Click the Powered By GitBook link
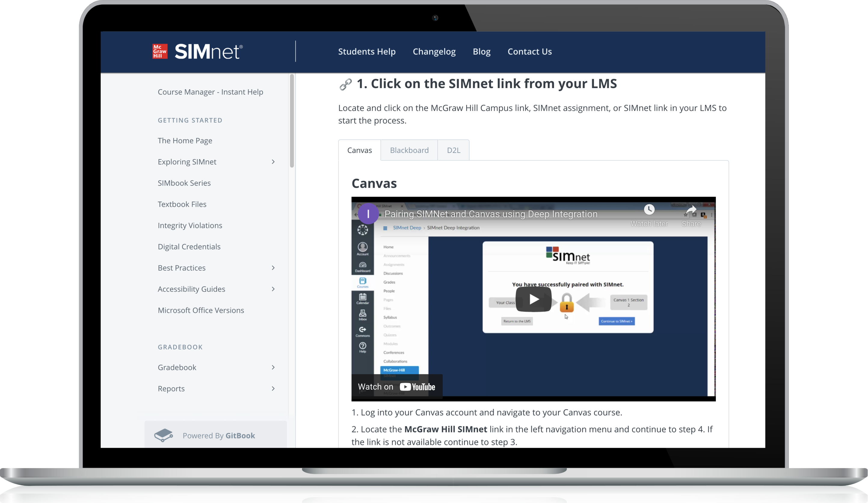The height and width of the screenshot is (503, 868). coord(216,435)
